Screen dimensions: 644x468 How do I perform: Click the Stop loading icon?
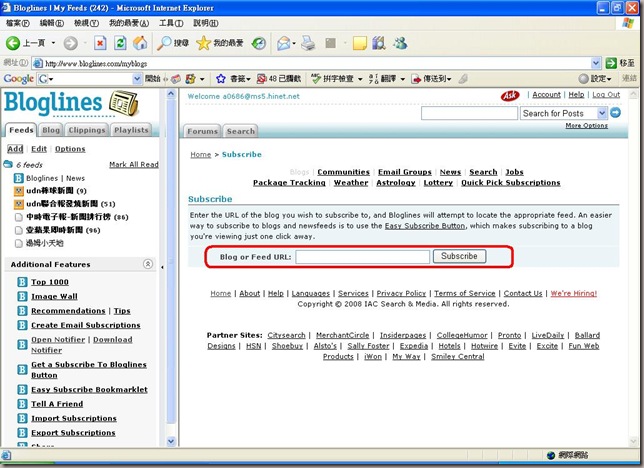tap(100, 44)
